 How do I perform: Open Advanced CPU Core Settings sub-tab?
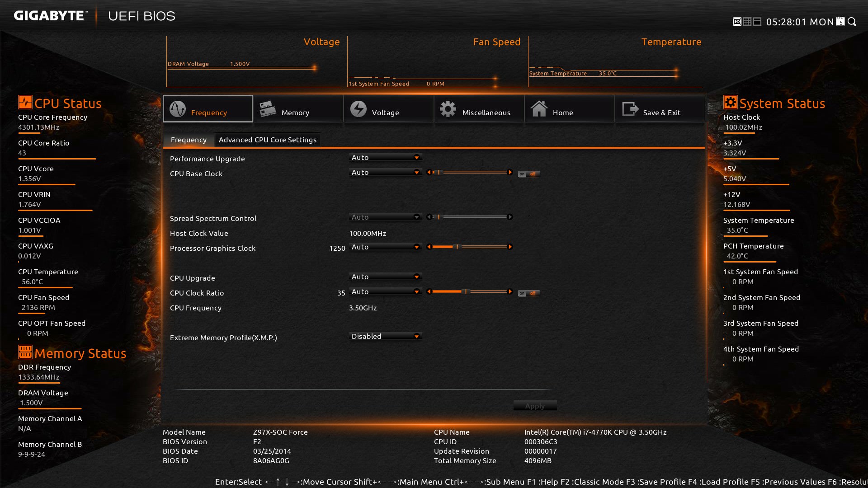(x=268, y=140)
